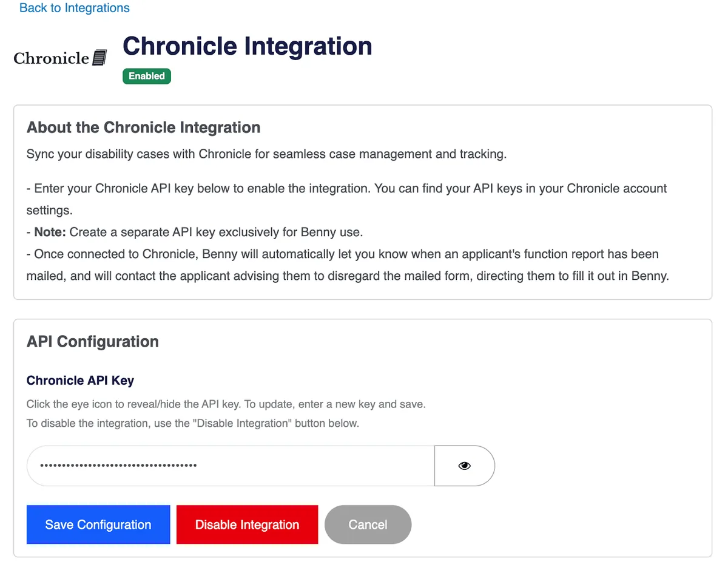Return to the Integrations list via the top link

point(74,8)
